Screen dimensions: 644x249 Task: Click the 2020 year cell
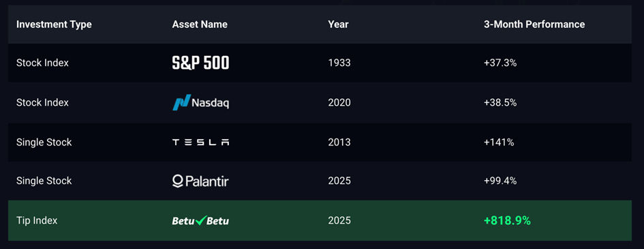pyautogui.click(x=339, y=102)
